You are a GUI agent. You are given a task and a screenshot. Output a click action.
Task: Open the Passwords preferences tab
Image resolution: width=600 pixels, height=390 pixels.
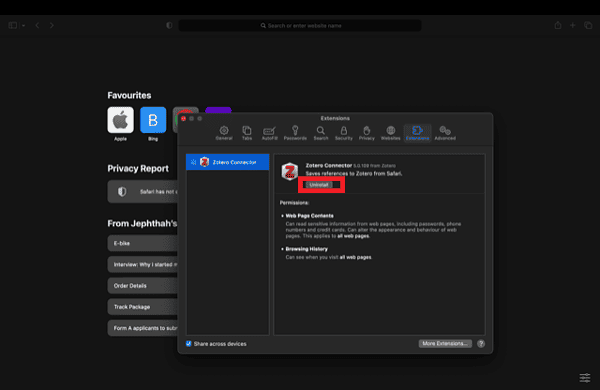tap(295, 133)
